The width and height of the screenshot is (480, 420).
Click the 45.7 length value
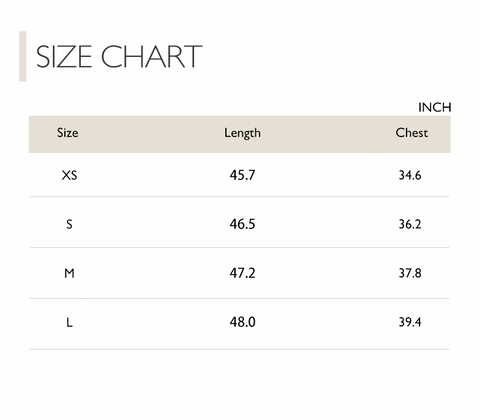(242, 175)
